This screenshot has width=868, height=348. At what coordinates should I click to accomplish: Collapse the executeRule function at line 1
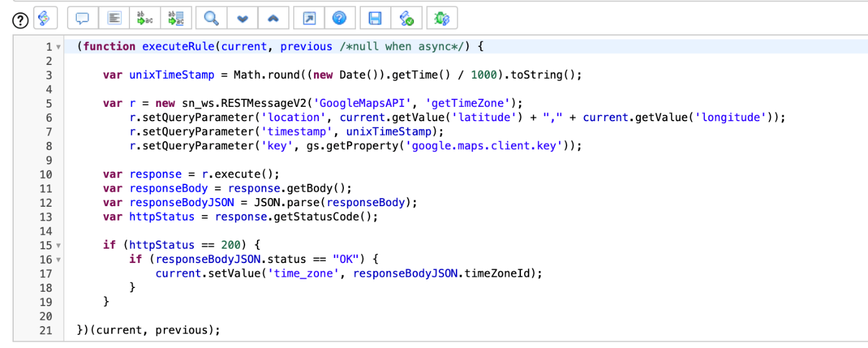click(58, 47)
